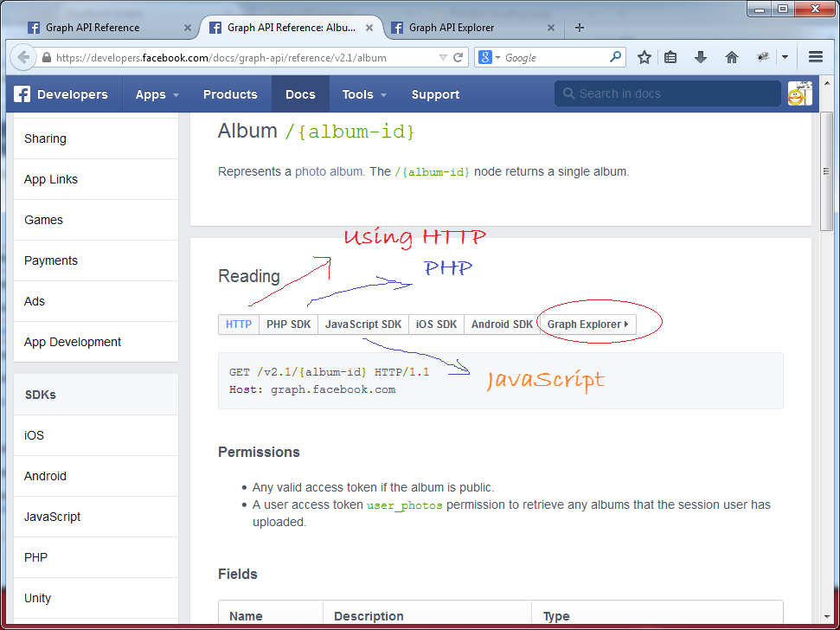
Task: Click the Facebook favicon on Explorer tab
Action: click(397, 28)
